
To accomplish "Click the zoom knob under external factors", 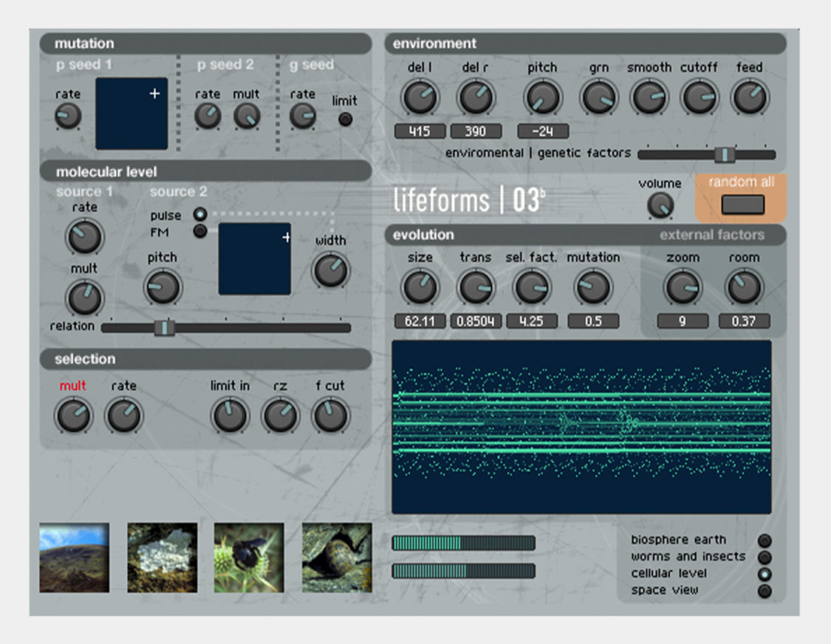I will click(x=682, y=287).
